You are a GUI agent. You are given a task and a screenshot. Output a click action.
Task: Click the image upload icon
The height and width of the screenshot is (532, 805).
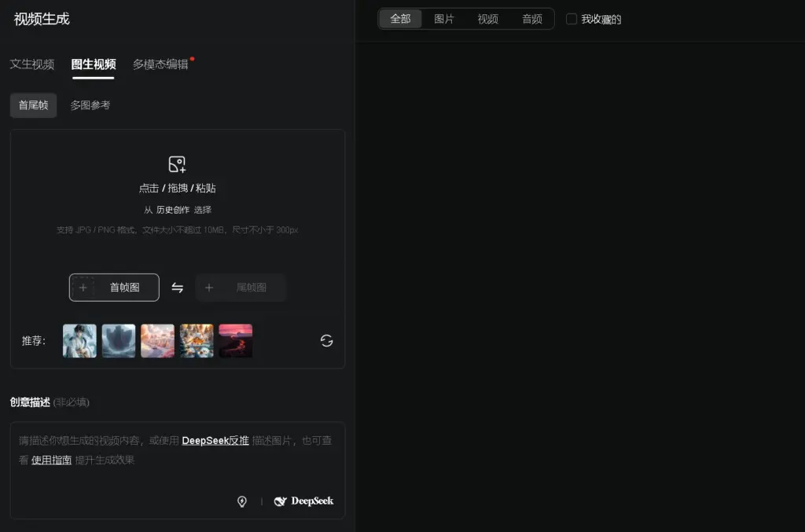[x=177, y=164]
